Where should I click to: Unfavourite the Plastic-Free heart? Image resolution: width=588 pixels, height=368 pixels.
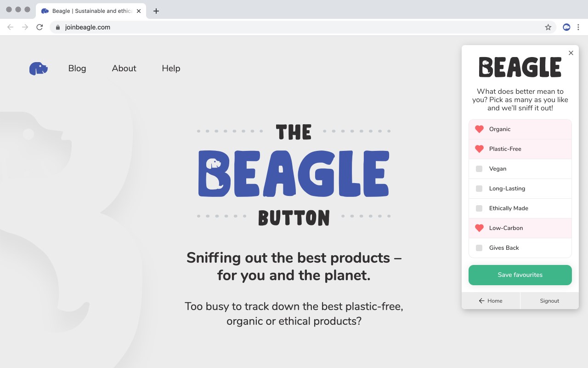(479, 149)
